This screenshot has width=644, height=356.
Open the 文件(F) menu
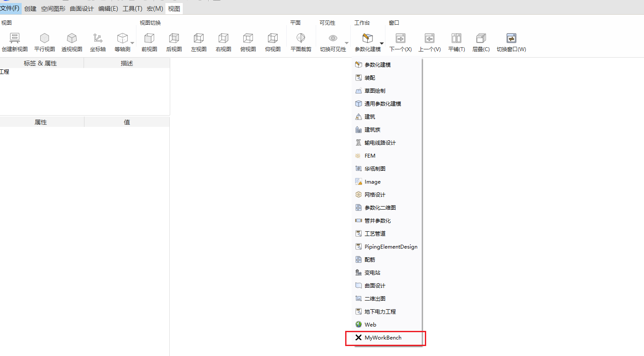pyautogui.click(x=10, y=8)
